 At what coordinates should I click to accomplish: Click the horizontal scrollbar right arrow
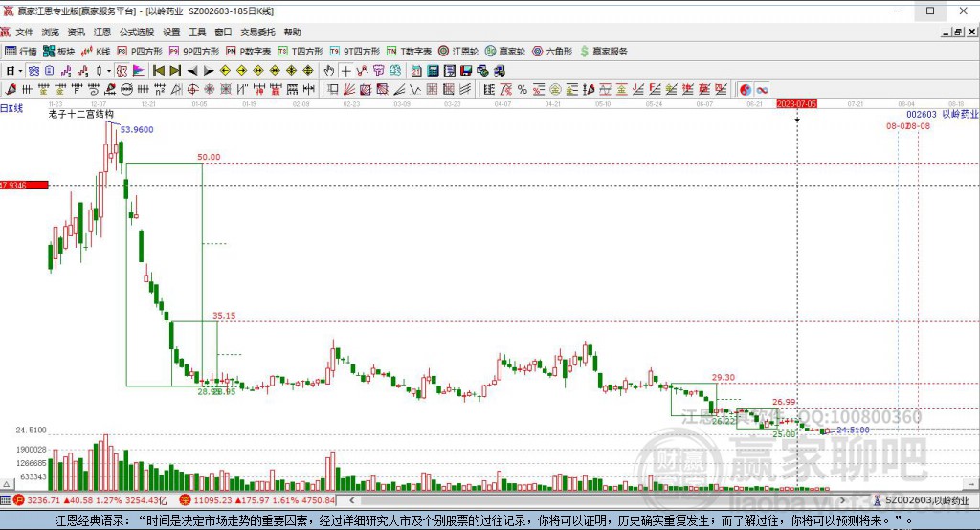coord(842,500)
